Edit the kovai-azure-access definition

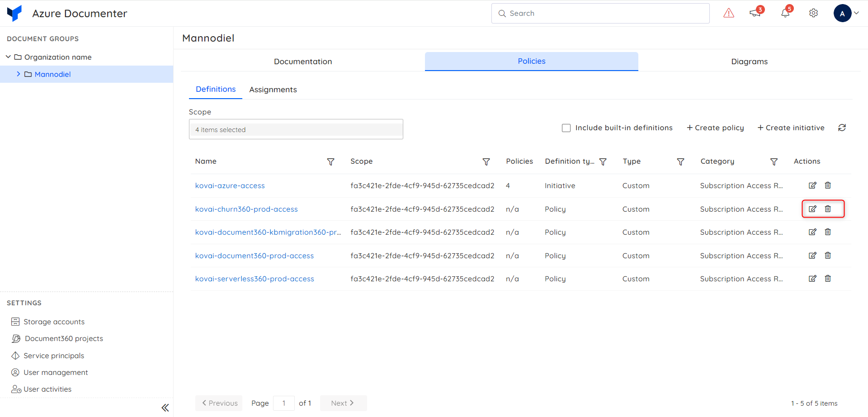point(812,185)
